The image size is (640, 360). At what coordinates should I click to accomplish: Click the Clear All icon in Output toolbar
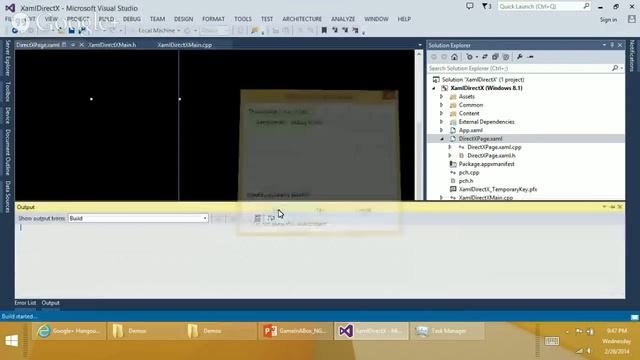(258, 218)
